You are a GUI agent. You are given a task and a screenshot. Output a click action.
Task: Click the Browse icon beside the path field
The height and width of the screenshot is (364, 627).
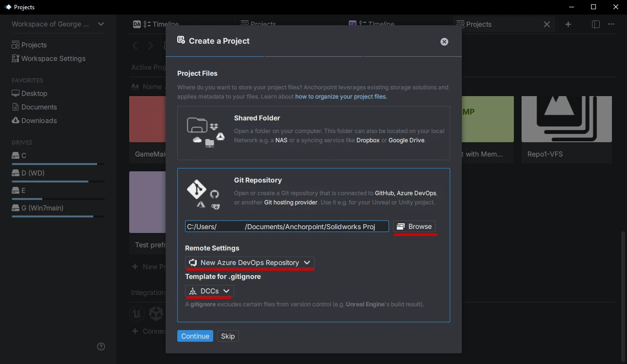(401, 226)
